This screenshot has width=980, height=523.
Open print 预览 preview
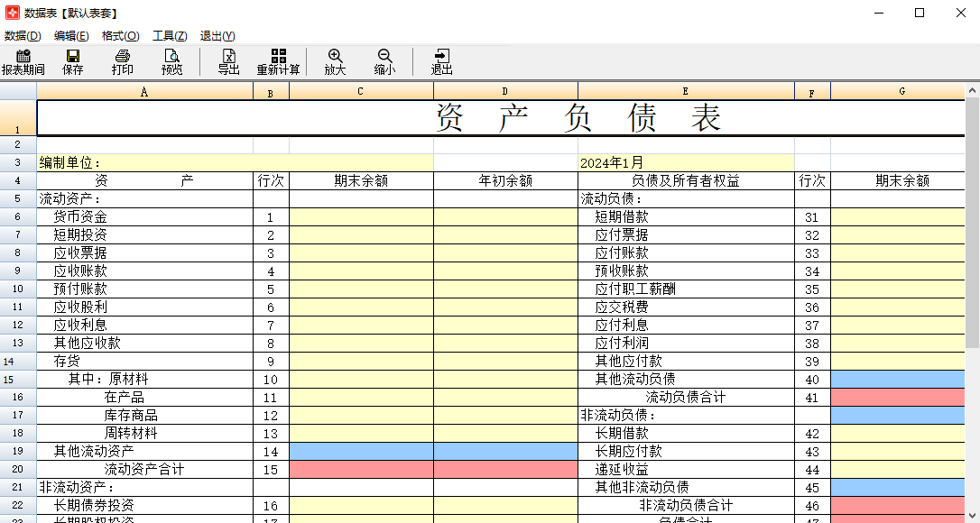(171, 61)
